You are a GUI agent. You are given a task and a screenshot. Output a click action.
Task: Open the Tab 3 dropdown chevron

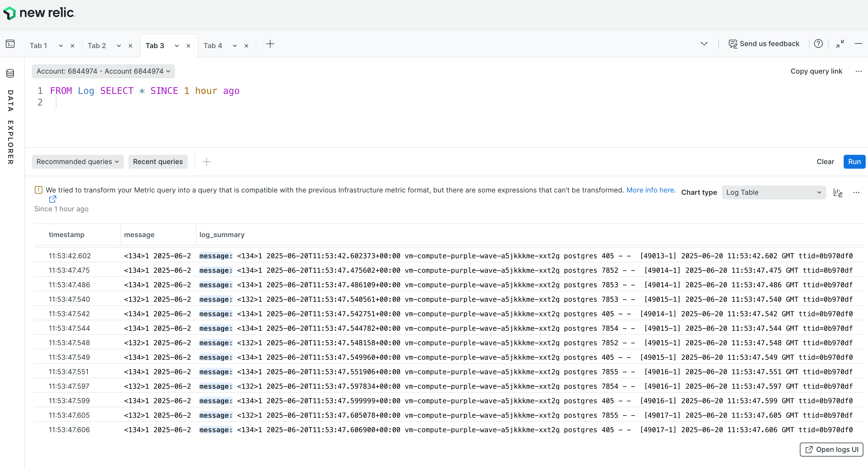click(176, 46)
